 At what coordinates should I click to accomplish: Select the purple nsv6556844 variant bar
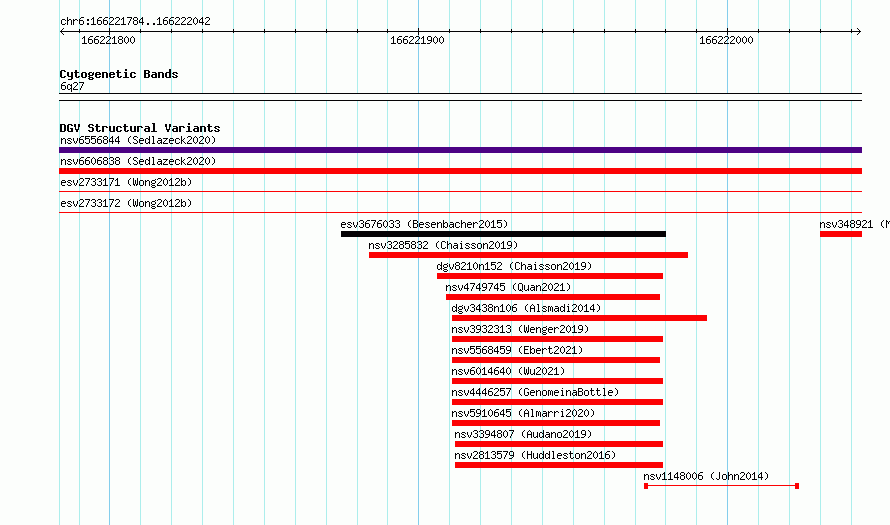click(460, 150)
